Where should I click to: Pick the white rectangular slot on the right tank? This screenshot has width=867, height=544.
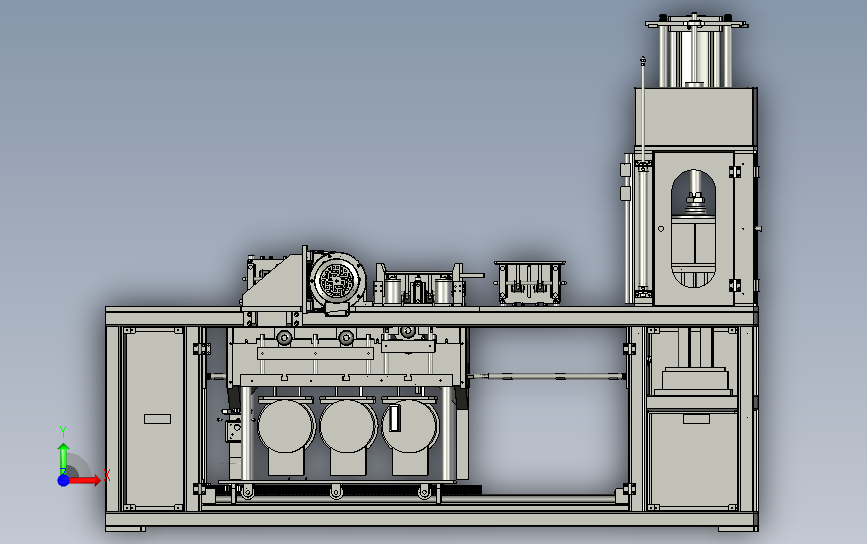tap(394, 418)
